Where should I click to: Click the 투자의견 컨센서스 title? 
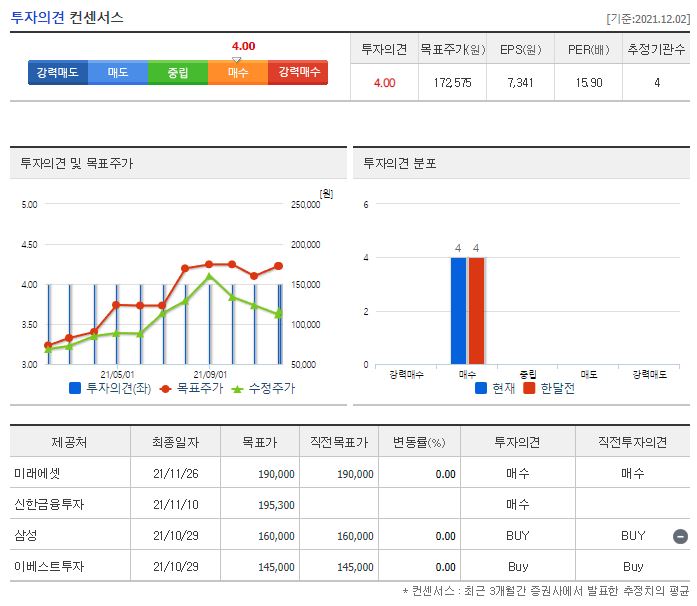click(x=67, y=17)
